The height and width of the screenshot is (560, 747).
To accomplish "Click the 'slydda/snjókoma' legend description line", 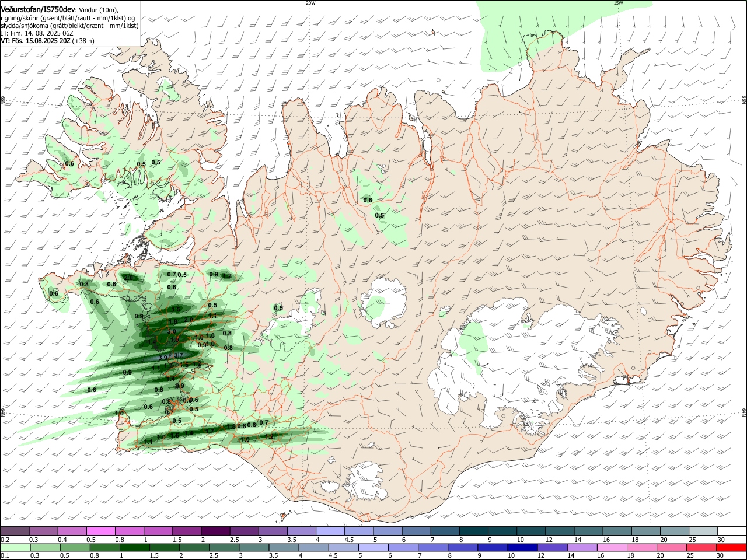I will coord(69,26).
